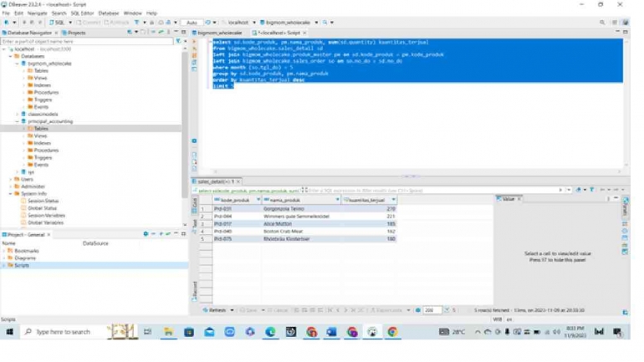644x362 pixels.
Task: Select Tables folder under bigmom_wholecake
Action: point(41,70)
